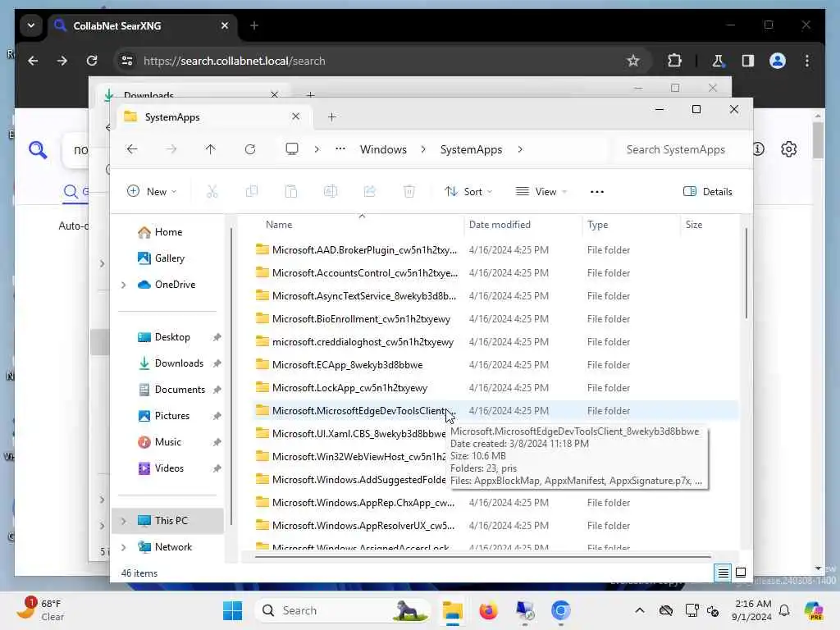The image size is (840, 630).
Task: Go back in SystemApps window
Action: [x=132, y=149]
